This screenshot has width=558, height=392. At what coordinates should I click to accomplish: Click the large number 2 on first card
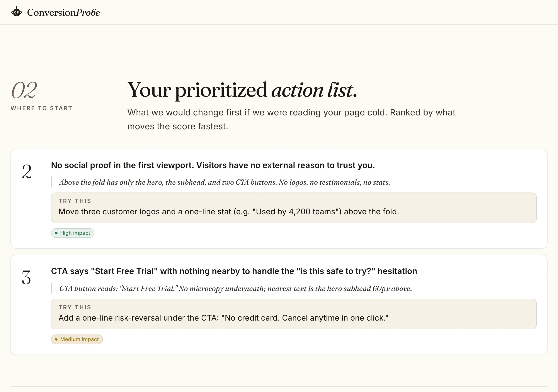[27, 171]
